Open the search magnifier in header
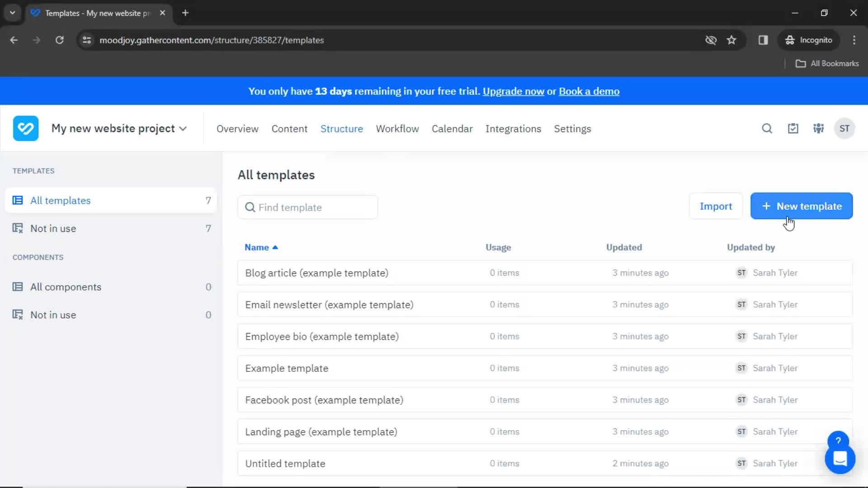868x488 pixels. point(767,129)
